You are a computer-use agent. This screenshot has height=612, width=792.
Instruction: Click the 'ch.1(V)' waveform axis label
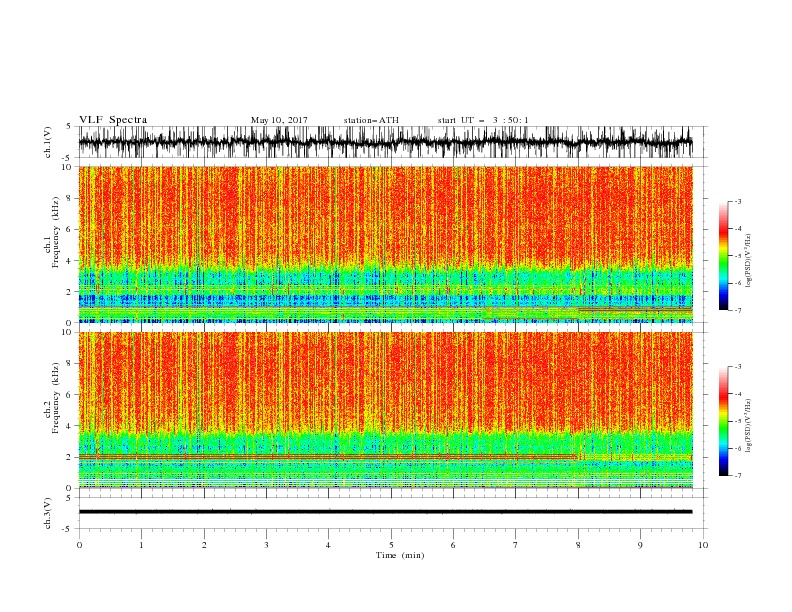48,142
